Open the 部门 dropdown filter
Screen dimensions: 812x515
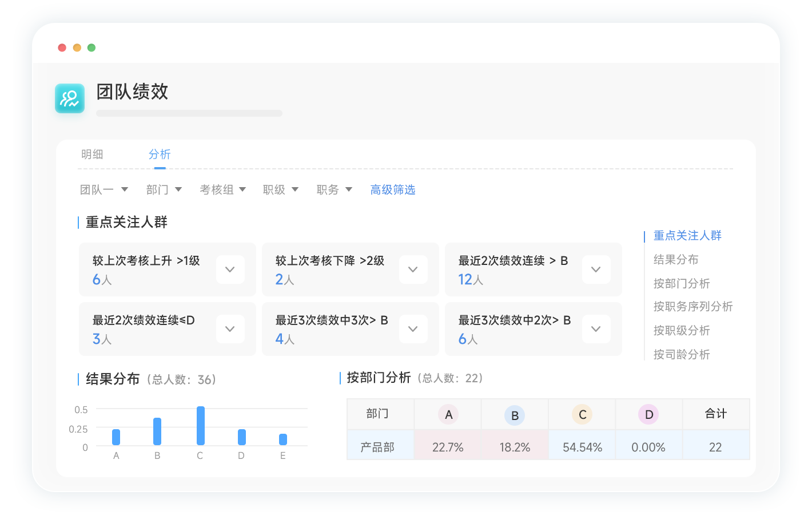point(164,189)
